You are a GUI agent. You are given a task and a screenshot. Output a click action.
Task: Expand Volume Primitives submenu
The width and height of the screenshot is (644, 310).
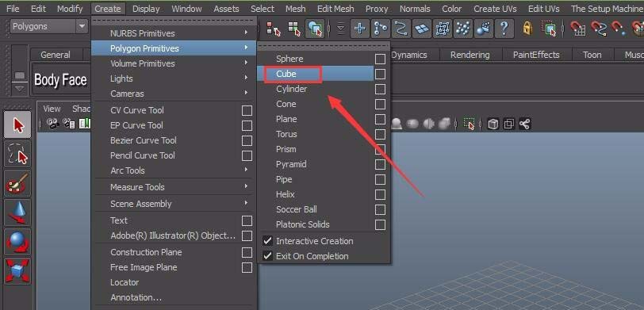(174, 63)
